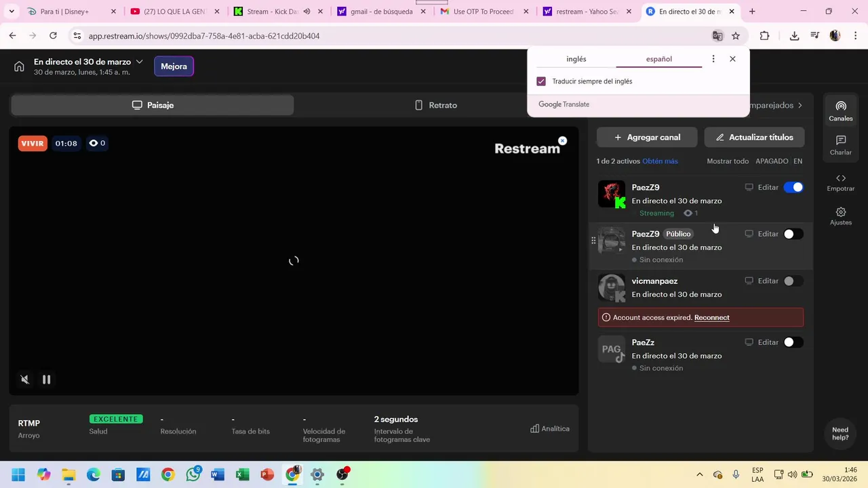This screenshot has width=868, height=488.
Task: Reload the page
Action: tap(53, 36)
